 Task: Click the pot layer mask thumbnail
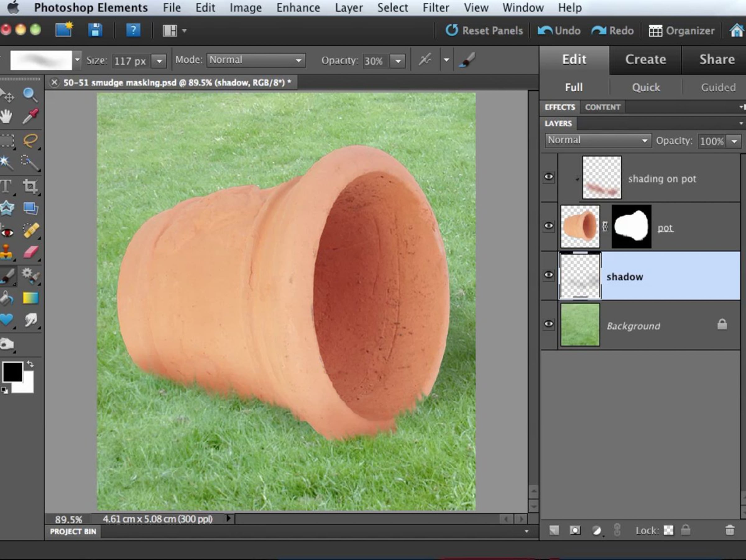(x=631, y=227)
